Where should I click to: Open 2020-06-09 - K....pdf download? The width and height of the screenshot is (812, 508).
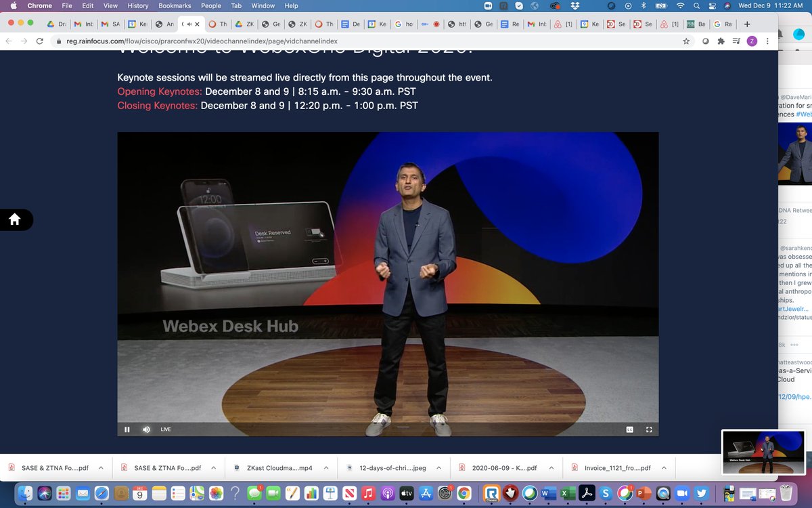497,467
